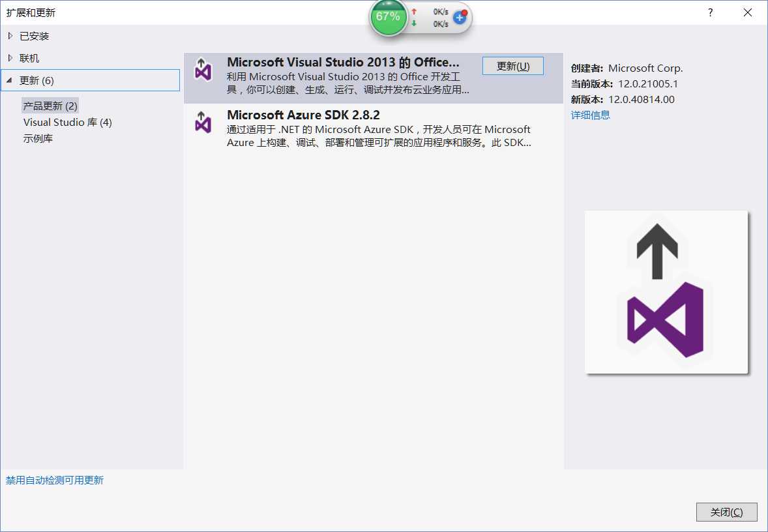Click the 扩展和更新 window title
The image size is (768, 532).
[31, 13]
